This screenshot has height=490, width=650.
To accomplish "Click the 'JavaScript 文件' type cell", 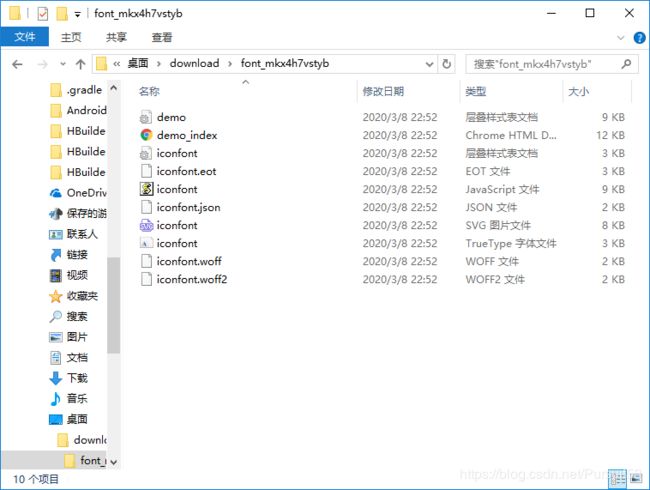I will coord(502,189).
